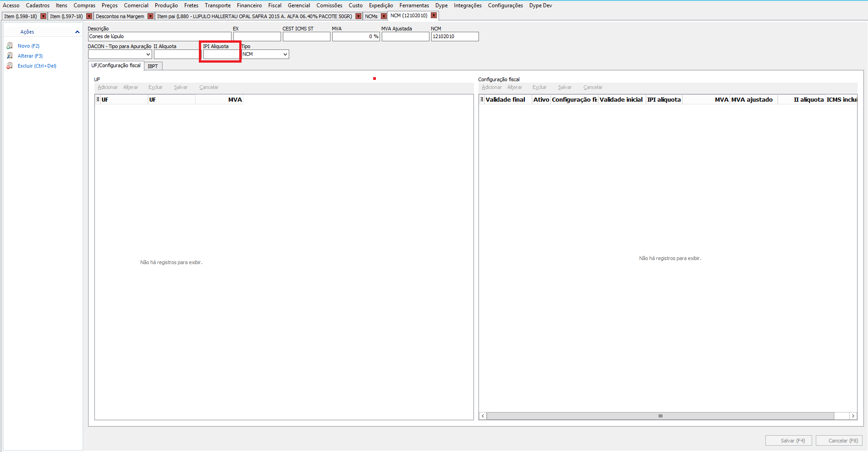Open the Acesso menu

[11, 5]
